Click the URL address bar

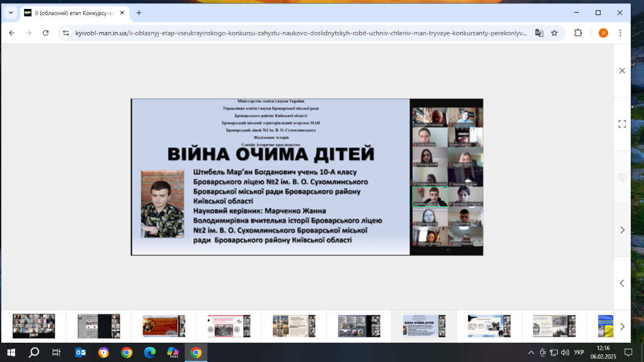tap(296, 33)
